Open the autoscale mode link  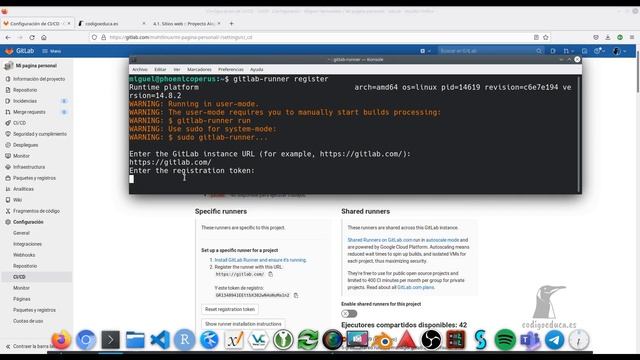tap(442, 240)
